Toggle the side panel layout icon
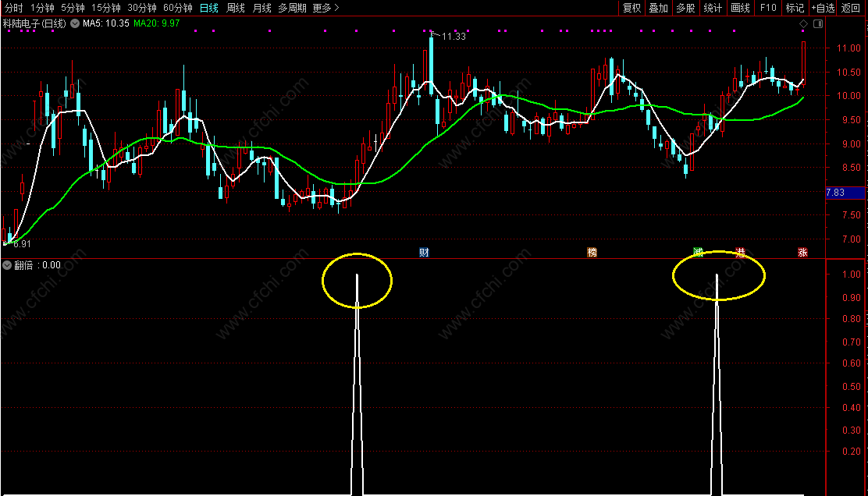The width and height of the screenshot is (868, 496). [x=818, y=23]
